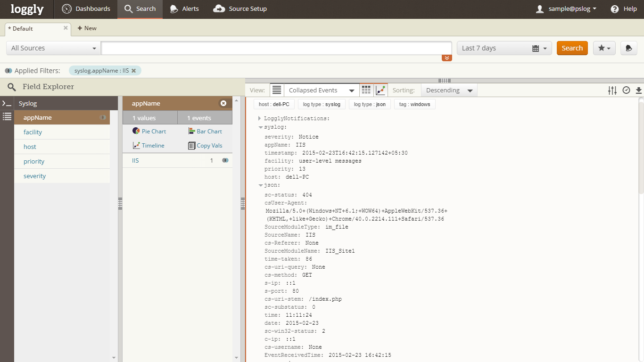Open the Last 7 days time range dropdown
The height and width of the screenshot is (362, 644).
pyautogui.click(x=504, y=48)
